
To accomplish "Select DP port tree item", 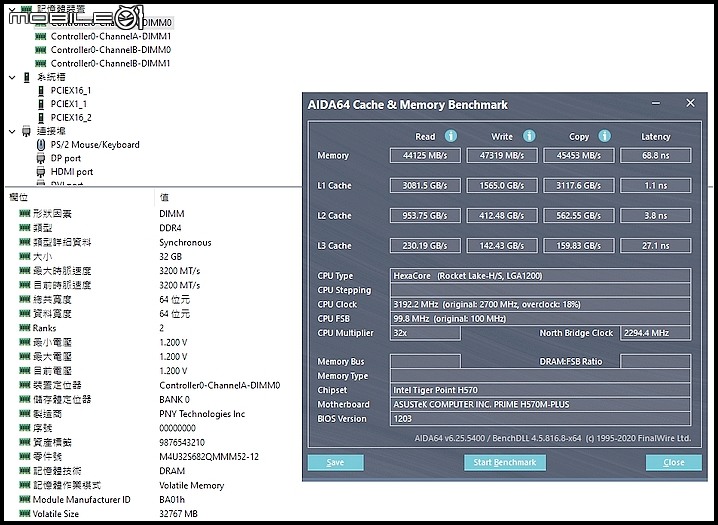I will pos(65,158).
